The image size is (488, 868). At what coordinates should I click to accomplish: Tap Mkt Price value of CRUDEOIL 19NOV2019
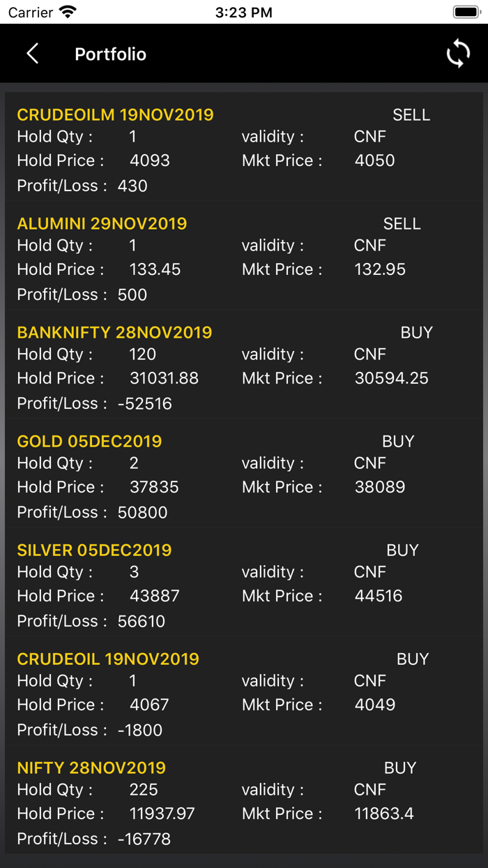point(375,705)
